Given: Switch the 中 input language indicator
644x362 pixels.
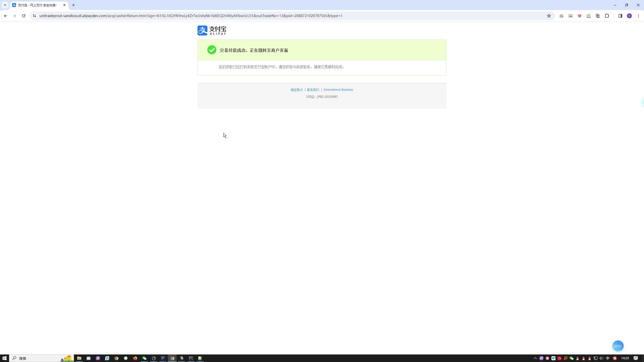Looking at the screenshot, I should [x=608, y=358].
